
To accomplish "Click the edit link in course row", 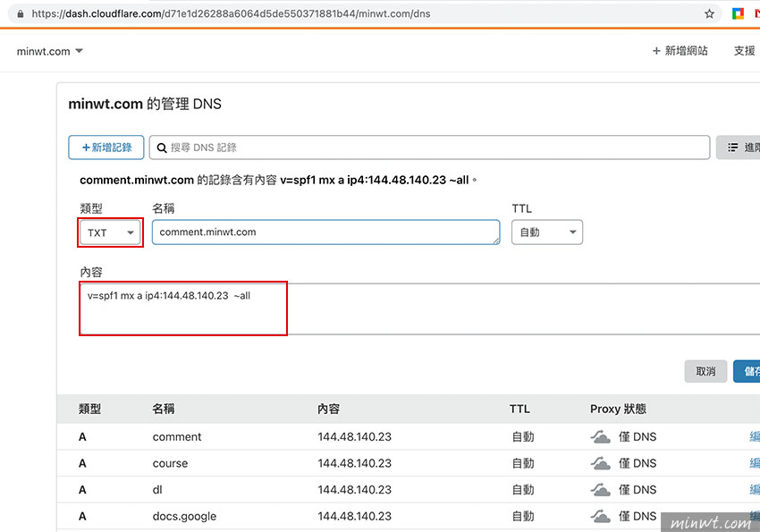I will 755,464.
